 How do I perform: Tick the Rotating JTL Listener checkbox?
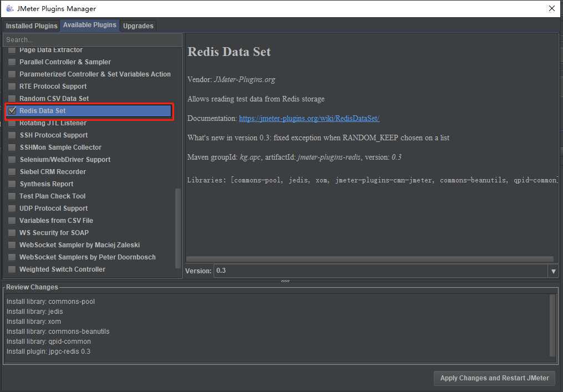click(x=12, y=123)
